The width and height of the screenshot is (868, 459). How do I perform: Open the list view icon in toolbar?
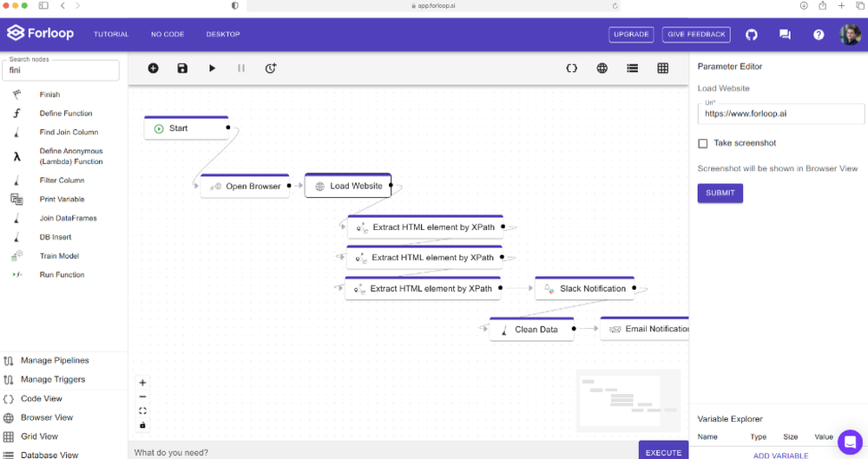pos(632,68)
